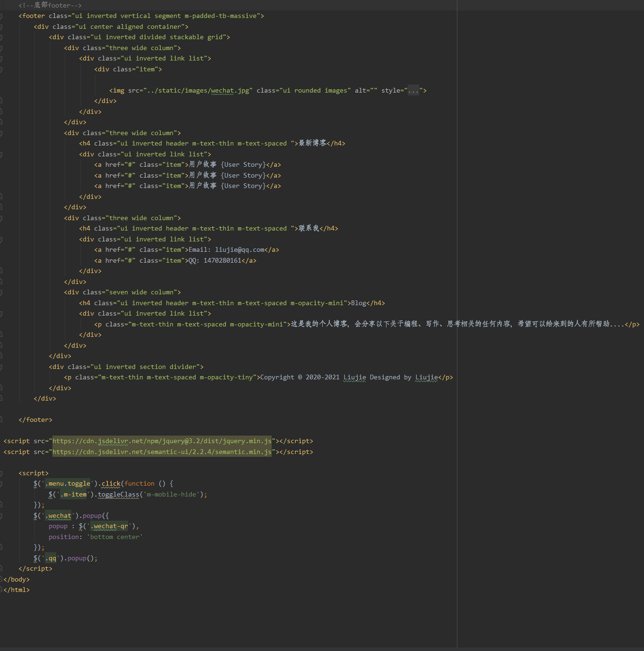Click the alt="" attribute of the img tag
Viewport: 644px width, 651px height.
click(366, 90)
